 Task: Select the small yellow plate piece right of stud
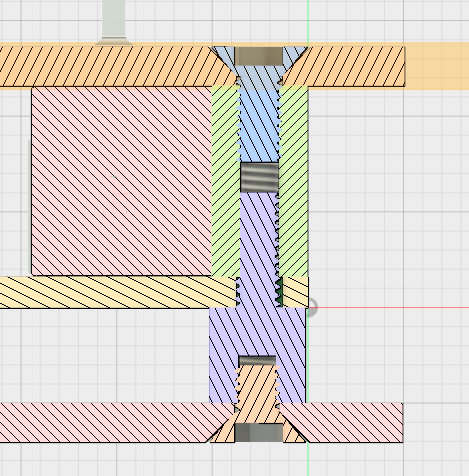tap(295, 292)
